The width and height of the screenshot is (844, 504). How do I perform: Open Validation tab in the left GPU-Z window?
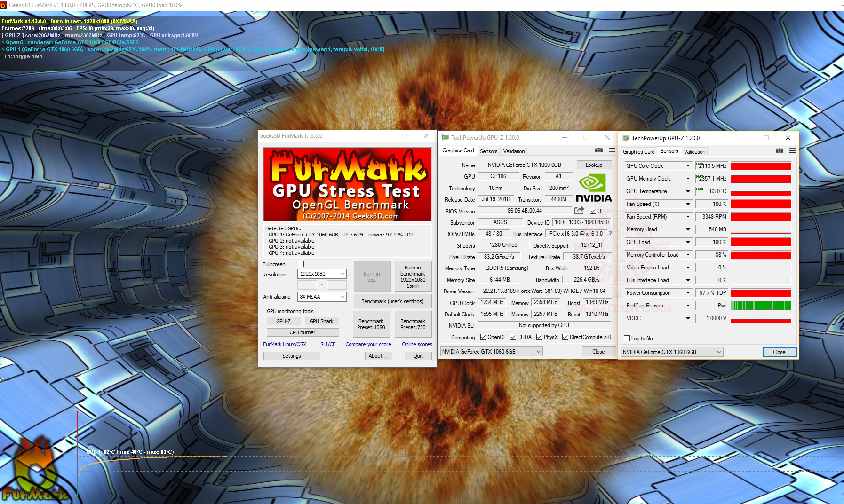click(x=514, y=151)
